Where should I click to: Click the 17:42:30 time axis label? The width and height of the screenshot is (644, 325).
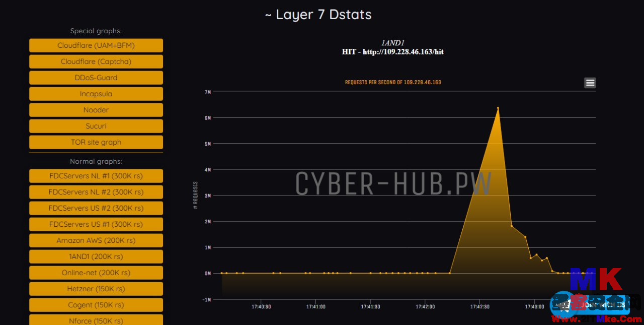[480, 306]
